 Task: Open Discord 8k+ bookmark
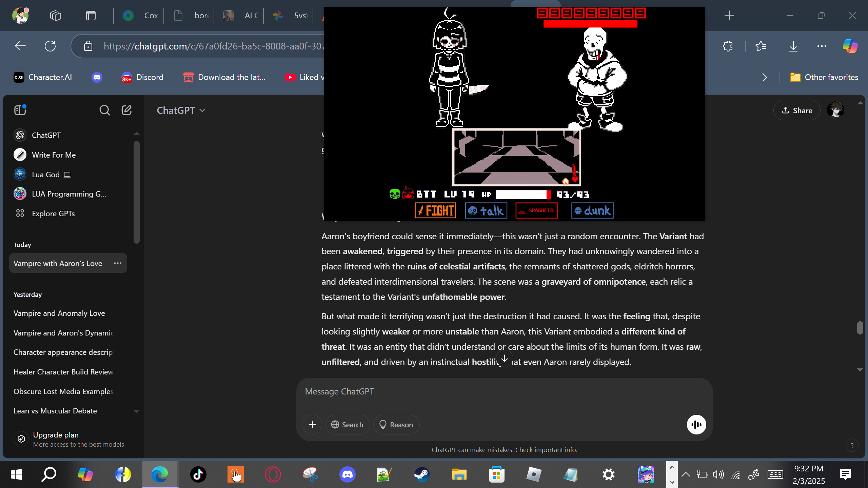[142, 77]
